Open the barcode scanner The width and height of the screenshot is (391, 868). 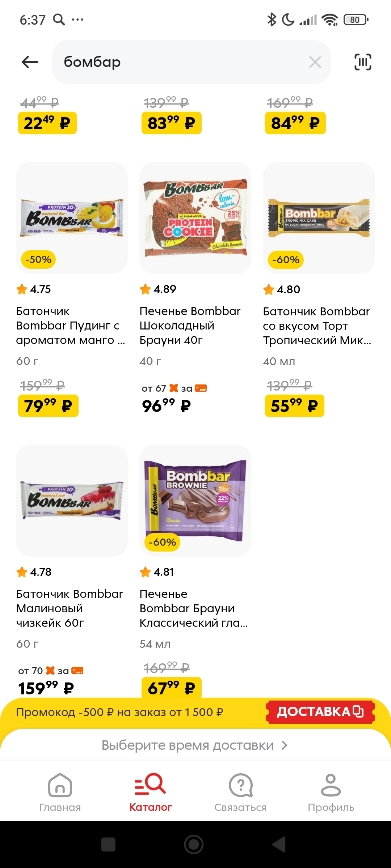point(362,62)
